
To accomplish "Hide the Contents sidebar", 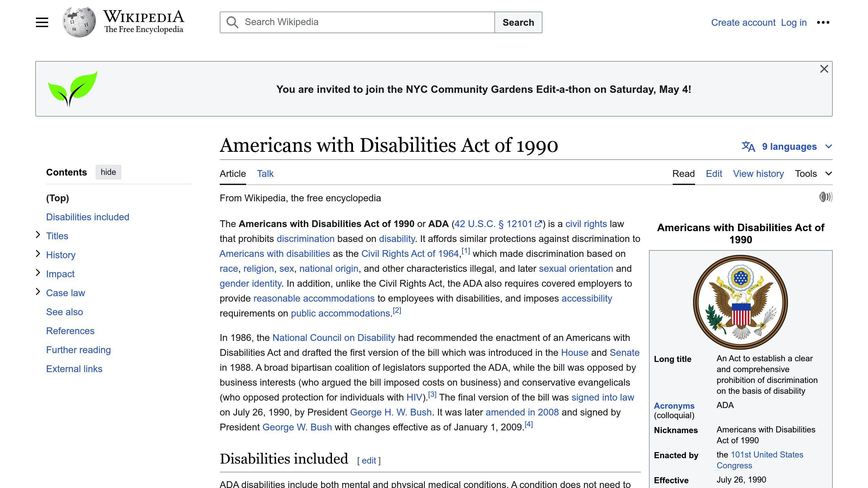I will pyautogui.click(x=108, y=172).
